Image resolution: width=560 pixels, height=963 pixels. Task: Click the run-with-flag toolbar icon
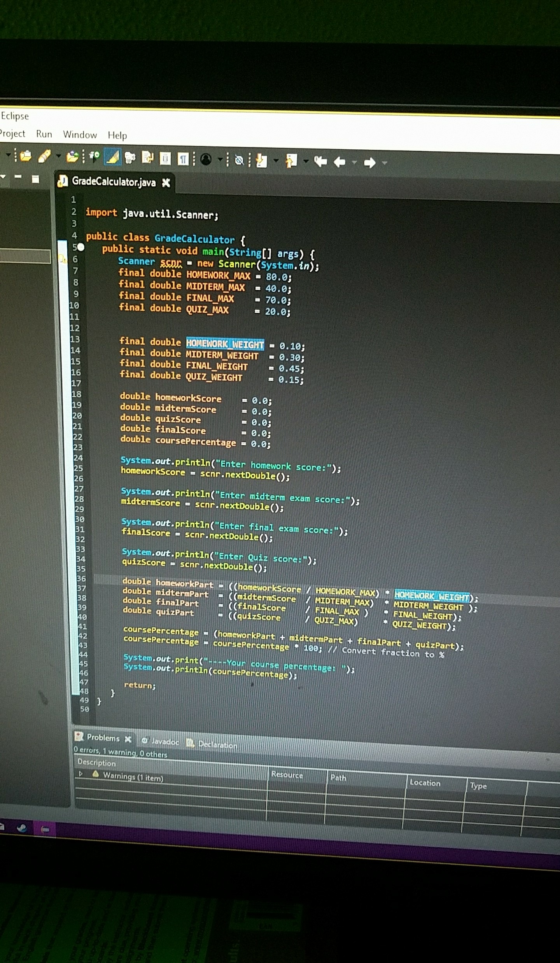coord(94,157)
